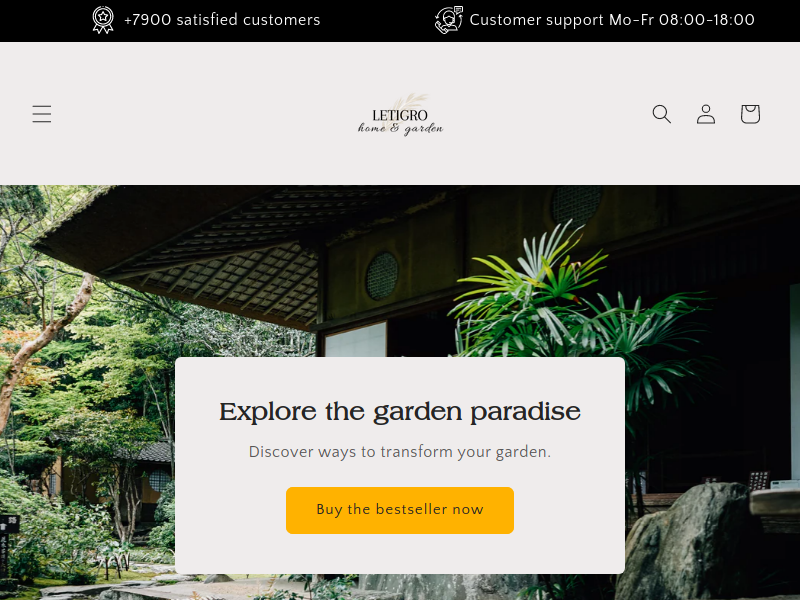Click 'Discover ways to transform your garden.' text
The width and height of the screenshot is (800, 600).
click(x=399, y=452)
